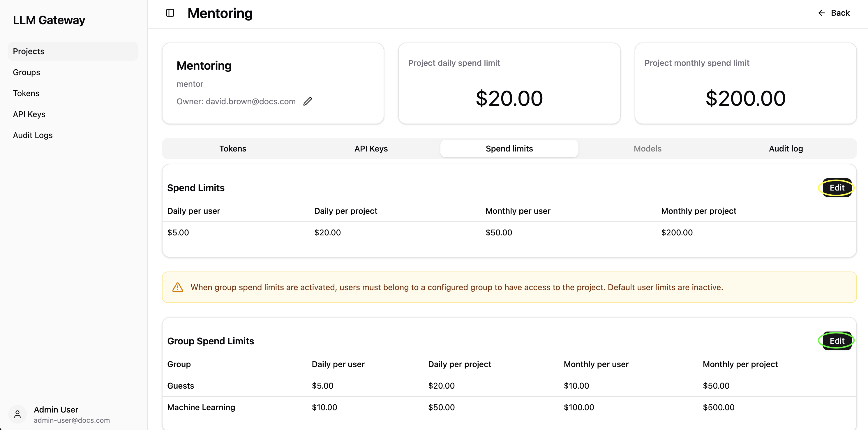Select the Machine Learning group row name
Image resolution: width=868 pixels, height=430 pixels.
pyautogui.click(x=201, y=407)
